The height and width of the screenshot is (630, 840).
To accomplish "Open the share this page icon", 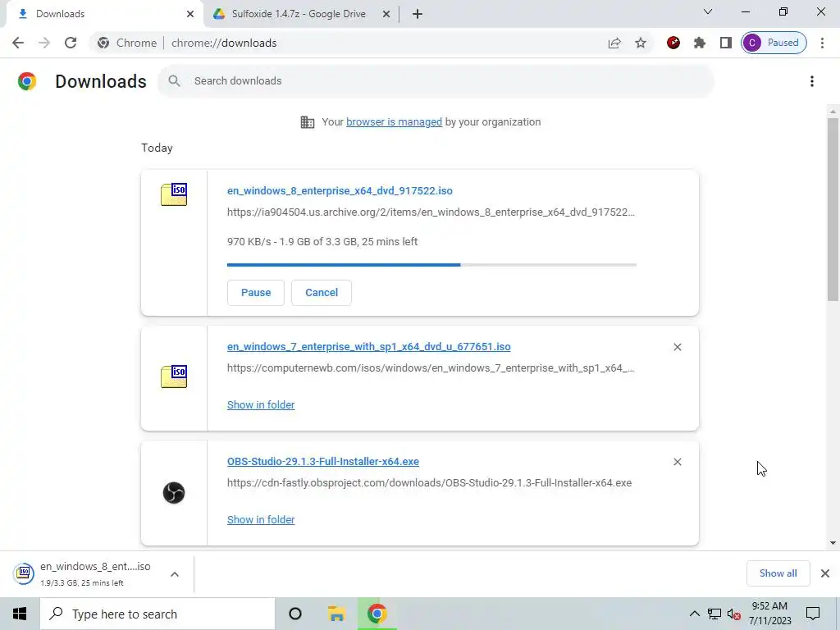I will coord(614,43).
